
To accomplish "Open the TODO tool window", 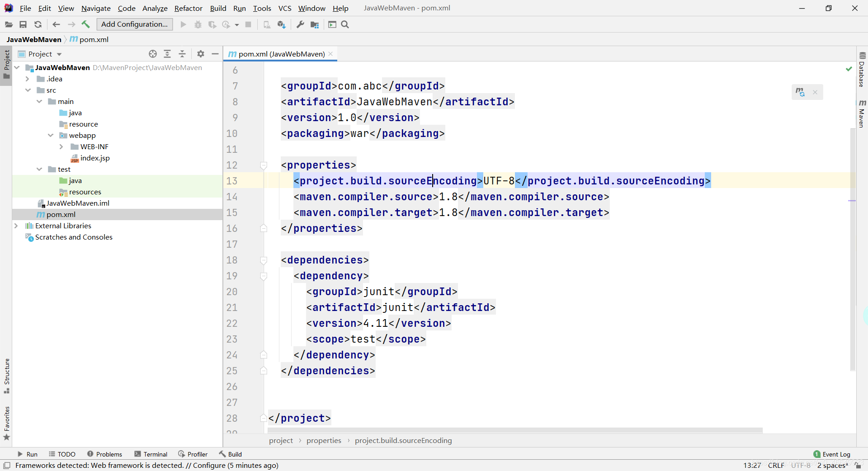I will pos(62,454).
